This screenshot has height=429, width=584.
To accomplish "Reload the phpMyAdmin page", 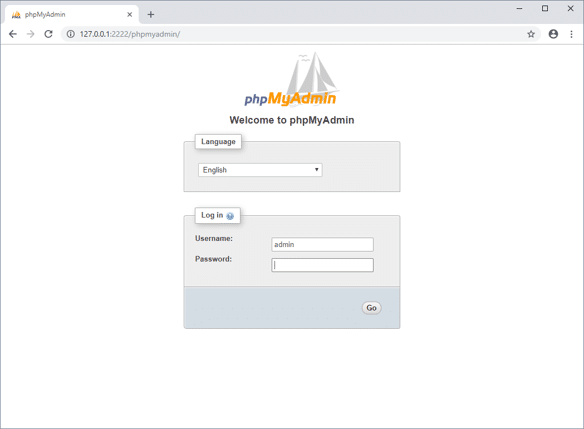I will coord(48,34).
